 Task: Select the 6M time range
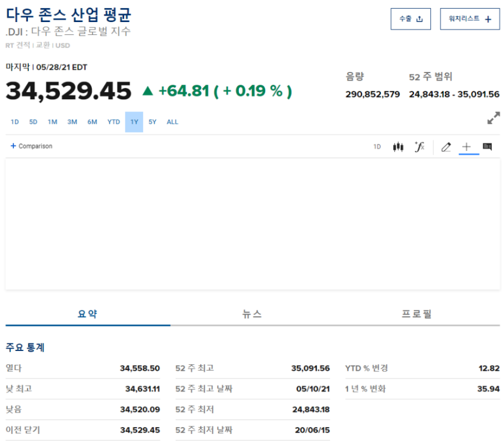coord(92,122)
